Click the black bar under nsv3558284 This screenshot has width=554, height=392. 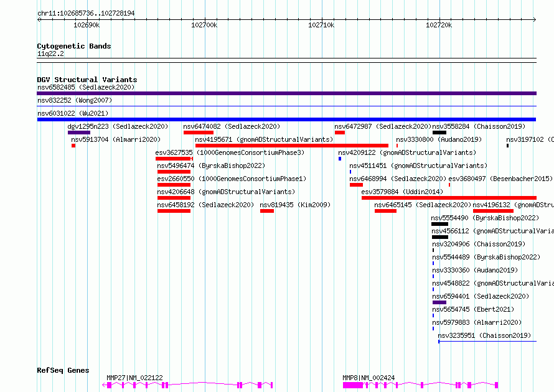coord(439,133)
